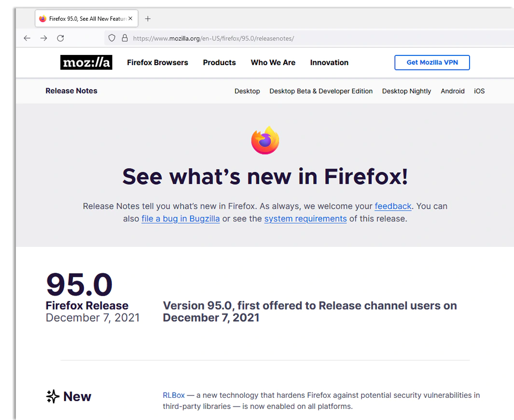Open the Who We Are menu
Image resolution: width=514 pixels, height=420 pixels.
[x=273, y=63]
